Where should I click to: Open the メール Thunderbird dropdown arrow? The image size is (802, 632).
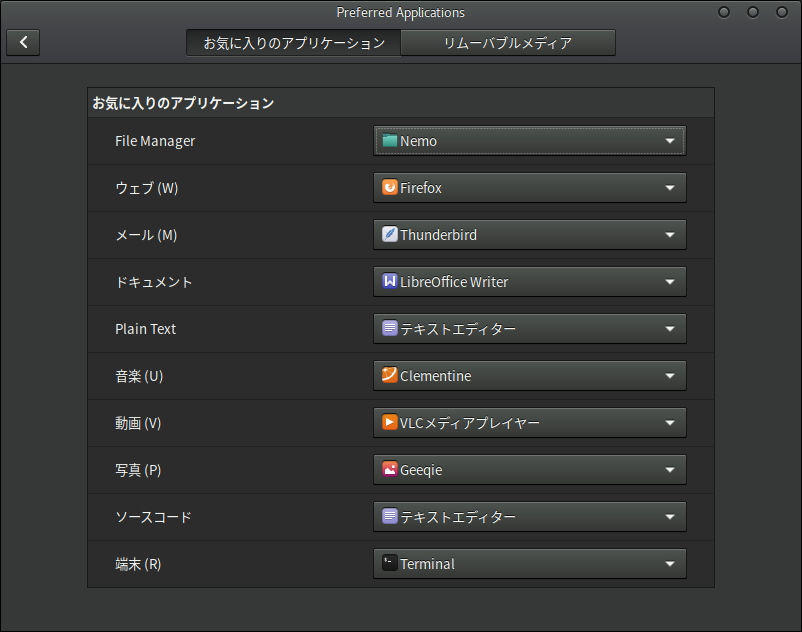coord(670,235)
